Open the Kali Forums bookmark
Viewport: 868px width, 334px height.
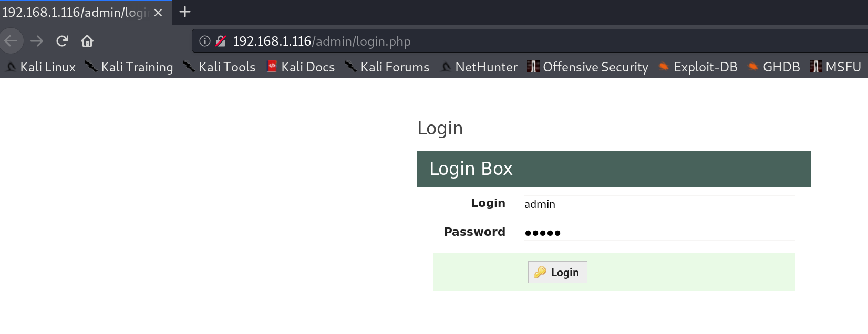point(387,67)
